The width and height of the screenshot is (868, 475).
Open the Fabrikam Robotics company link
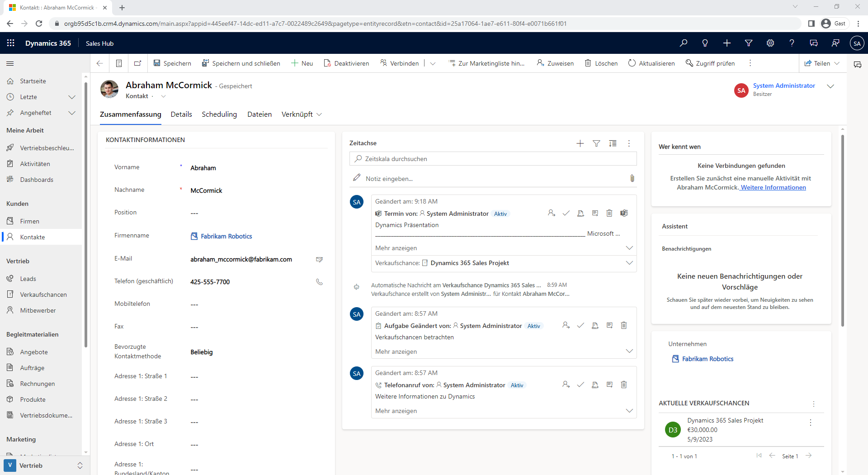coord(226,236)
